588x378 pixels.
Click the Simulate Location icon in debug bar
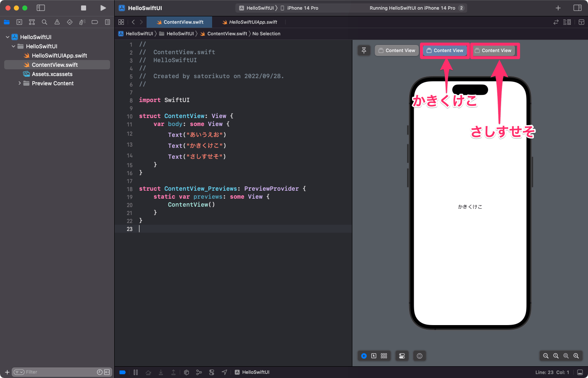[224, 372]
